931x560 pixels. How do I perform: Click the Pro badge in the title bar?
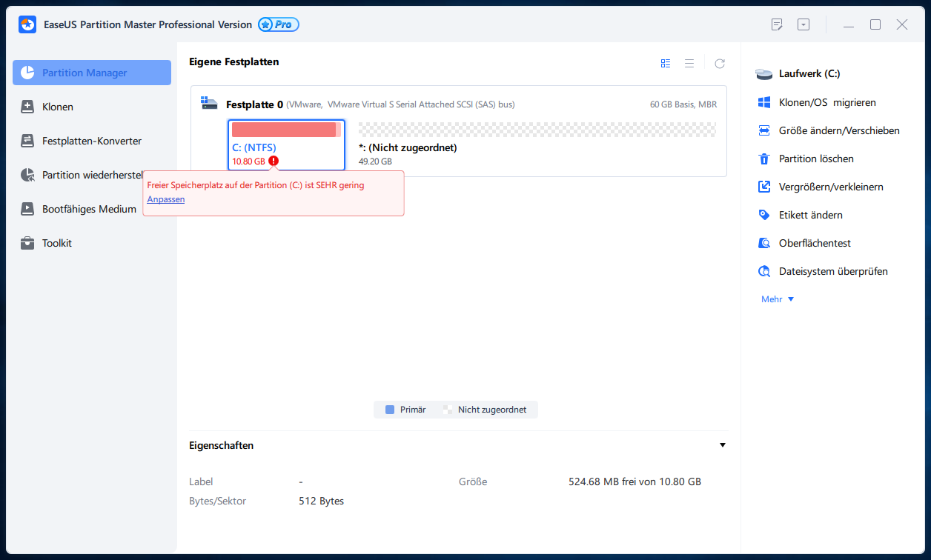click(279, 24)
